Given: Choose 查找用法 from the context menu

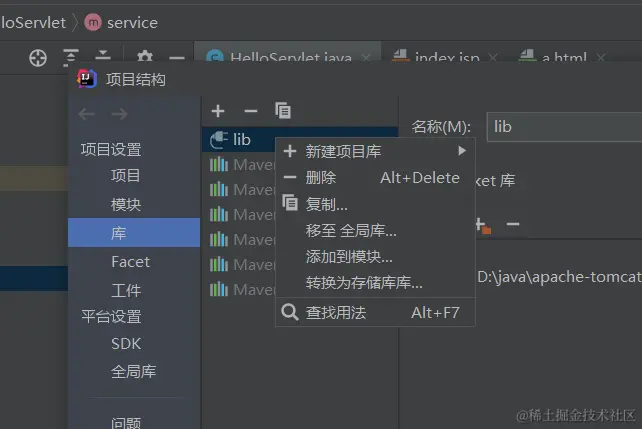Looking at the screenshot, I should 375,313.
